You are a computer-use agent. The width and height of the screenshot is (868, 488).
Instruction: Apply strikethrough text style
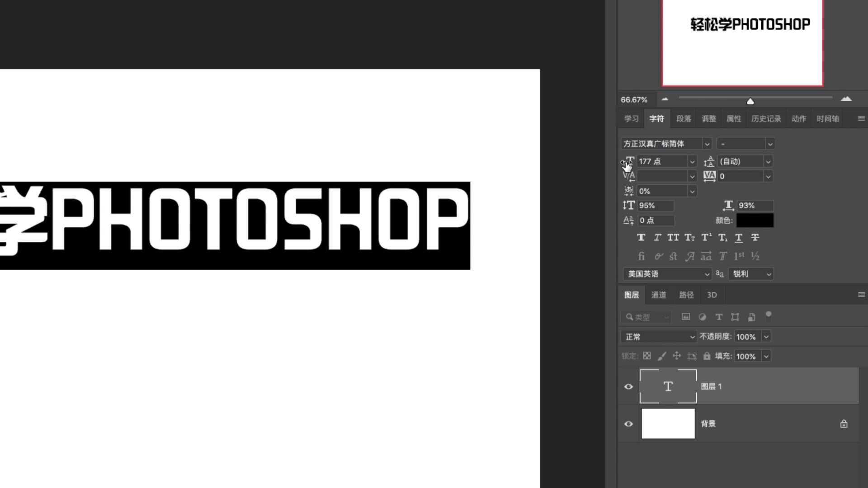point(755,238)
